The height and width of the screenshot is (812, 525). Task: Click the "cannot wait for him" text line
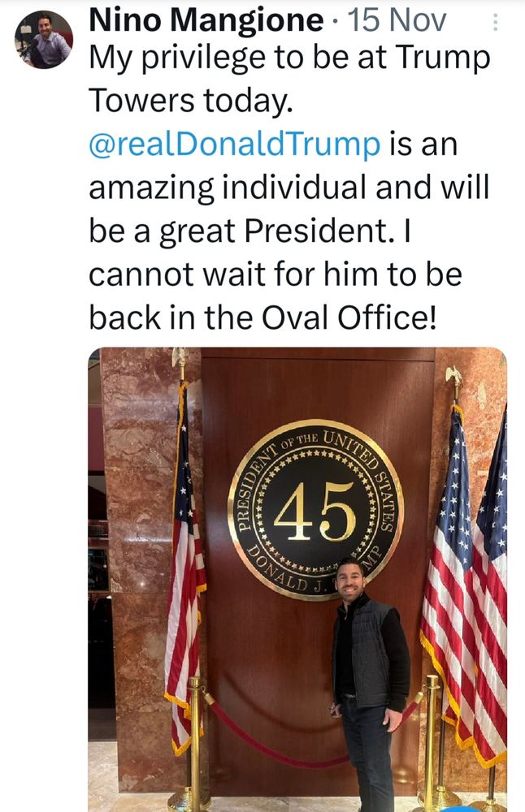pyautogui.click(x=275, y=274)
